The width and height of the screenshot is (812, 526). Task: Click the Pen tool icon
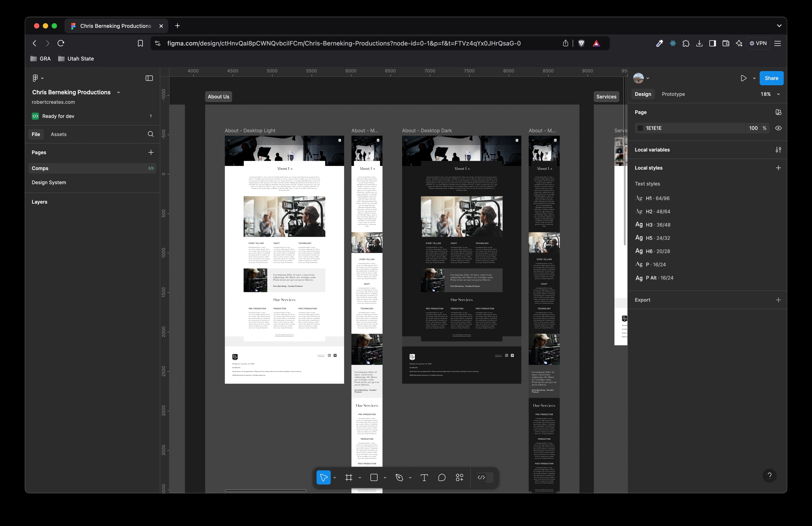(x=400, y=477)
